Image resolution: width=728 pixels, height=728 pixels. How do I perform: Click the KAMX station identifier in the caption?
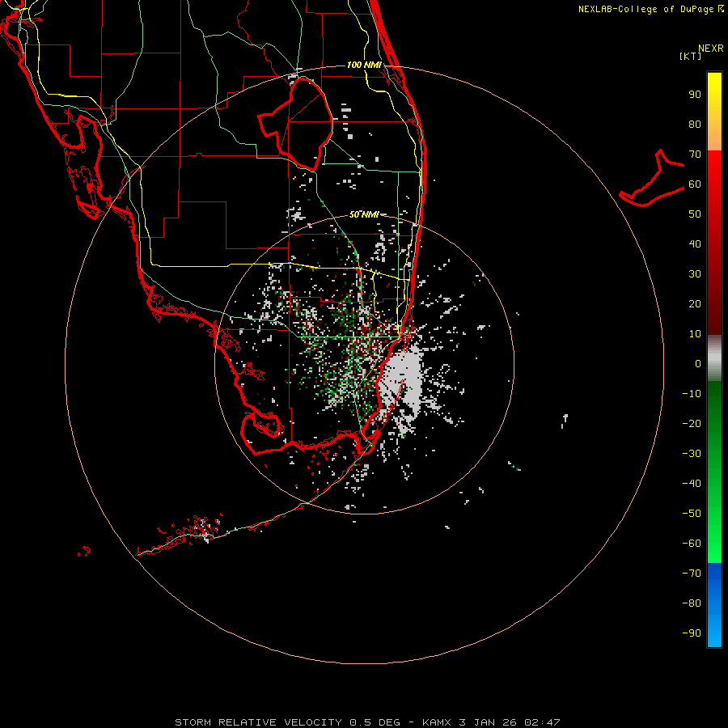(x=437, y=722)
